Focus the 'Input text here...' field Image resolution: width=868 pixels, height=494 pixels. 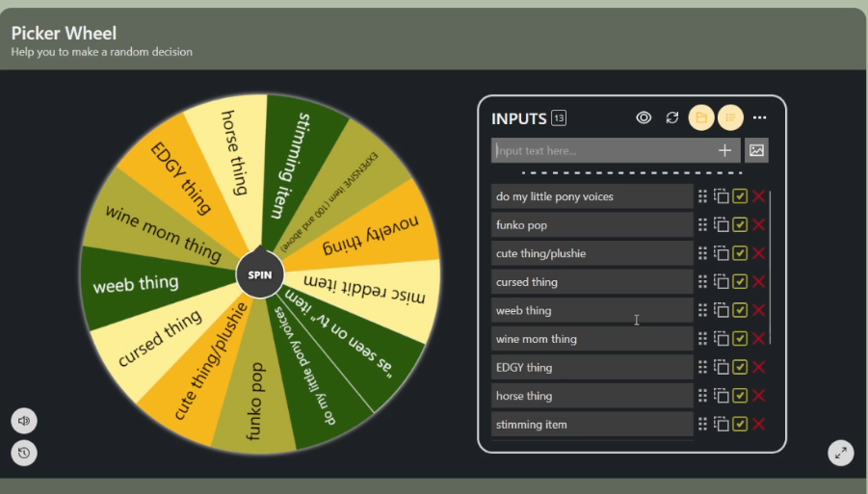[602, 150]
